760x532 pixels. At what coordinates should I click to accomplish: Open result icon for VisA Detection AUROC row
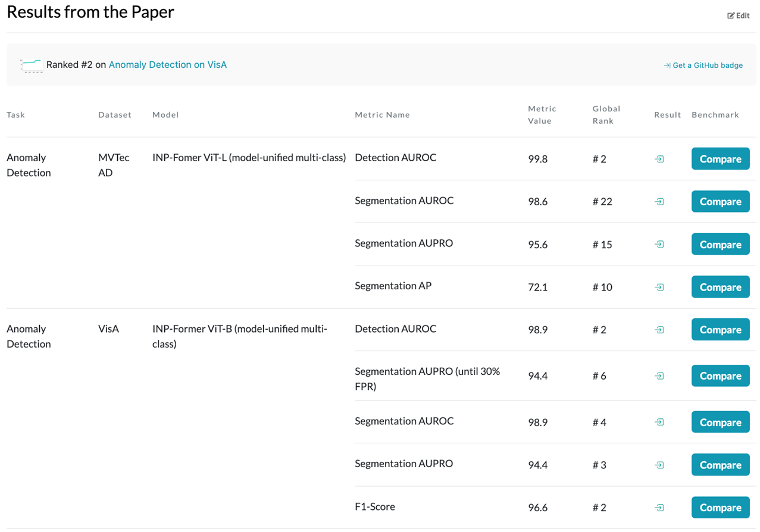[659, 330]
